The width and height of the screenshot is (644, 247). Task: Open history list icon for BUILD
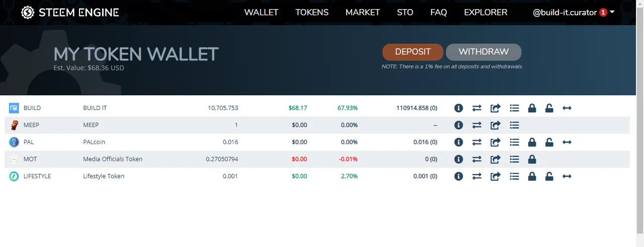(514, 108)
